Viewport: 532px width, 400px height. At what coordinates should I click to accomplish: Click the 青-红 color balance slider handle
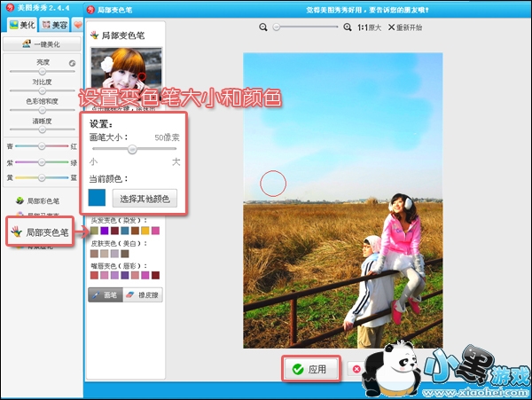click(x=42, y=145)
